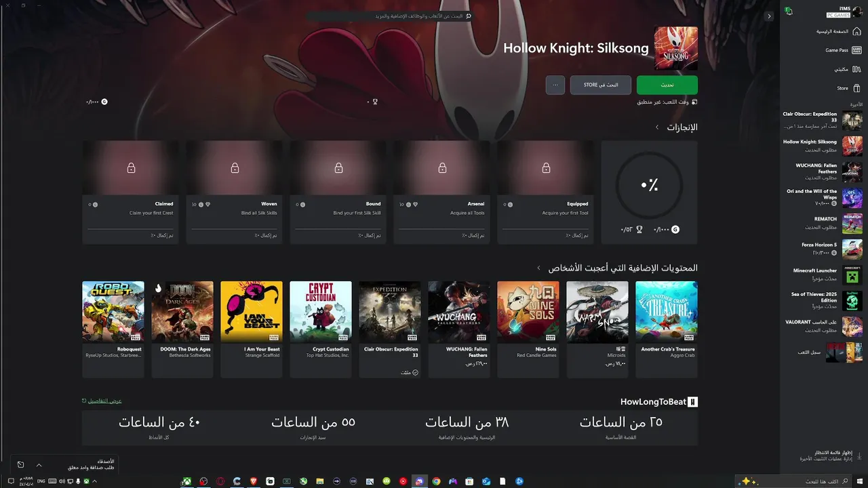Select Clair Obscur in recent list
The height and width of the screenshot is (488, 868).
click(x=822, y=120)
